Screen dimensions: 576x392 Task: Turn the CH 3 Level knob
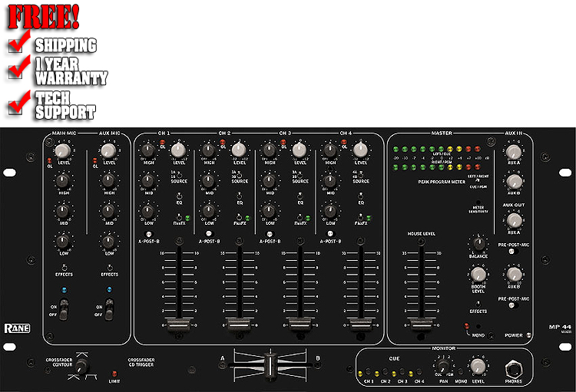point(300,150)
